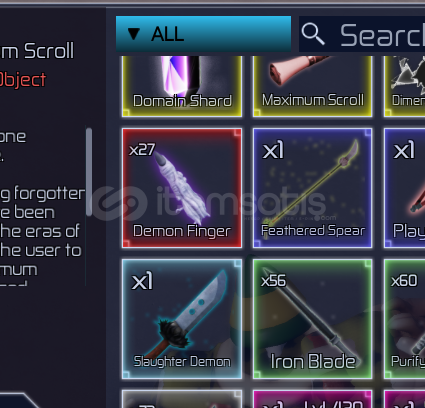Select the Slaughter Demon knife item

(x=182, y=319)
